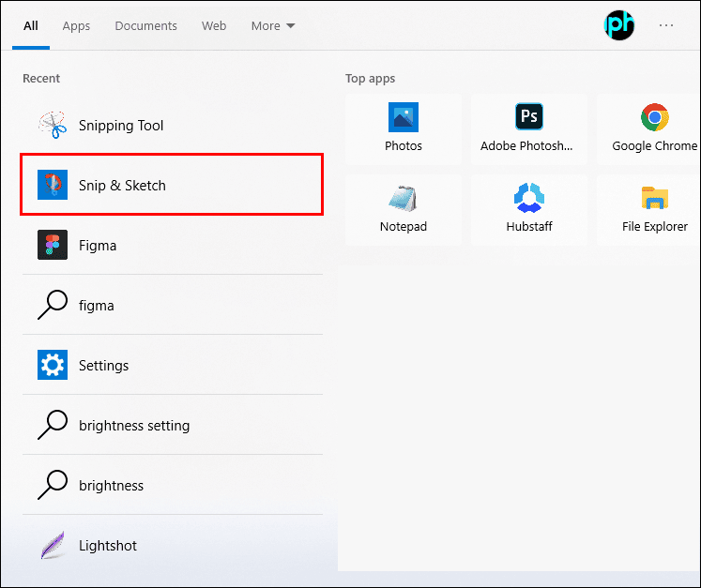Viewport: 701px width, 588px height.
Task: Switch to the All tab
Action: pos(30,26)
